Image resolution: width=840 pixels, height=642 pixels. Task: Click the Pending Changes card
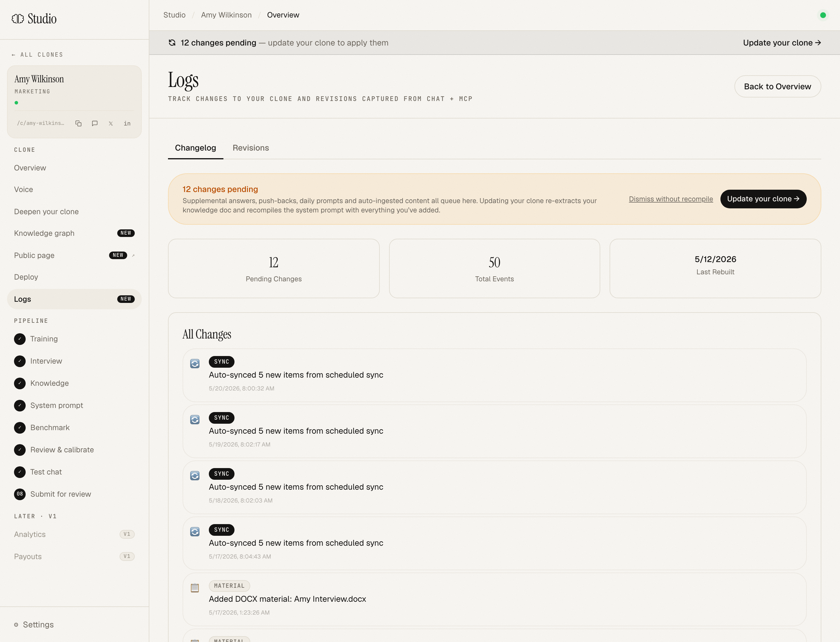pyautogui.click(x=274, y=269)
